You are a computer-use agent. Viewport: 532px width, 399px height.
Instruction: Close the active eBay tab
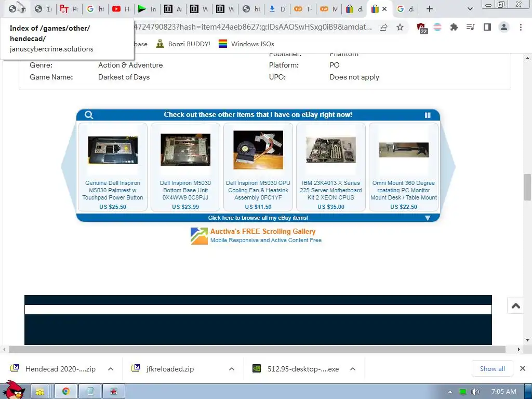[384, 9]
